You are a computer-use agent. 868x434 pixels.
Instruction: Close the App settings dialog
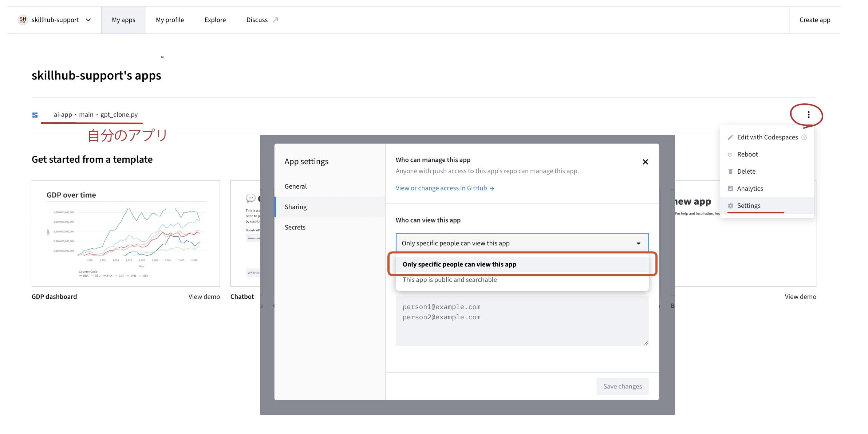[x=645, y=162]
